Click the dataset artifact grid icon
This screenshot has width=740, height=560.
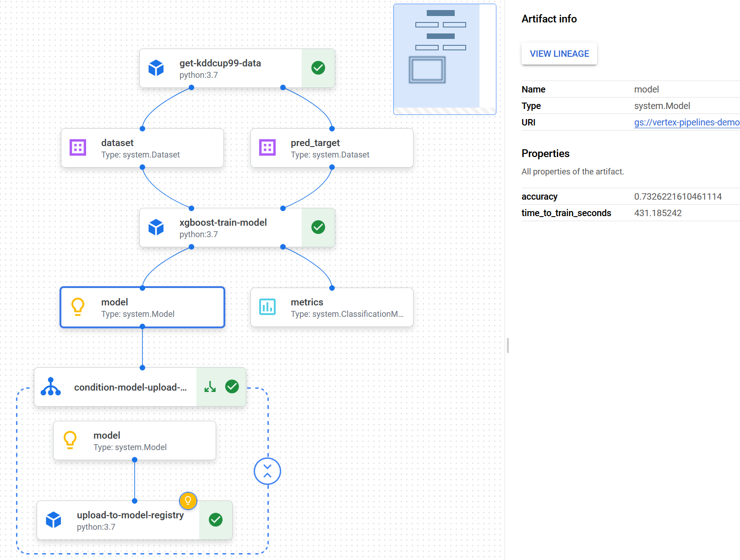point(78,147)
